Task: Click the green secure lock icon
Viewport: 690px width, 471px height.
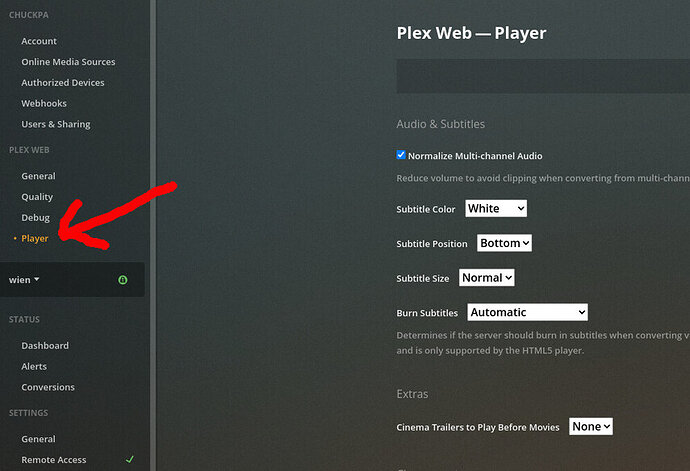Action: click(x=123, y=280)
